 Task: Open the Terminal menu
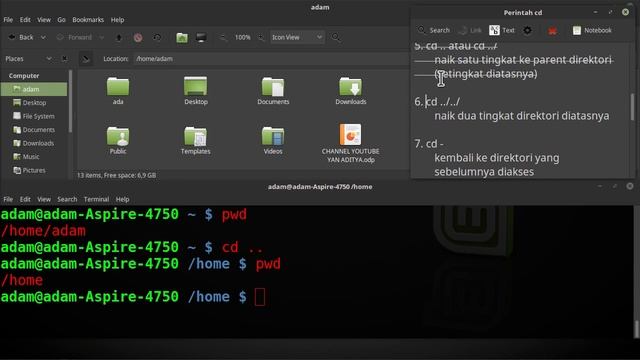pos(96,199)
